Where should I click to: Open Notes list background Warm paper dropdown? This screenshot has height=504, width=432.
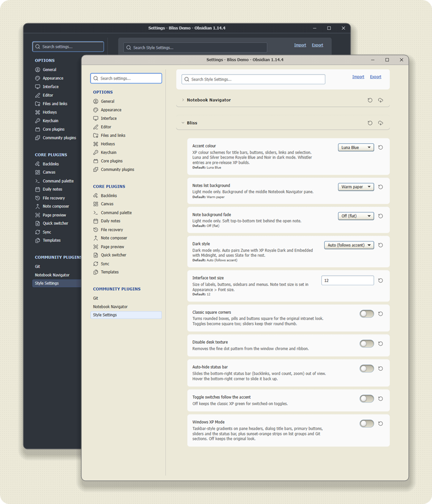[x=356, y=187]
